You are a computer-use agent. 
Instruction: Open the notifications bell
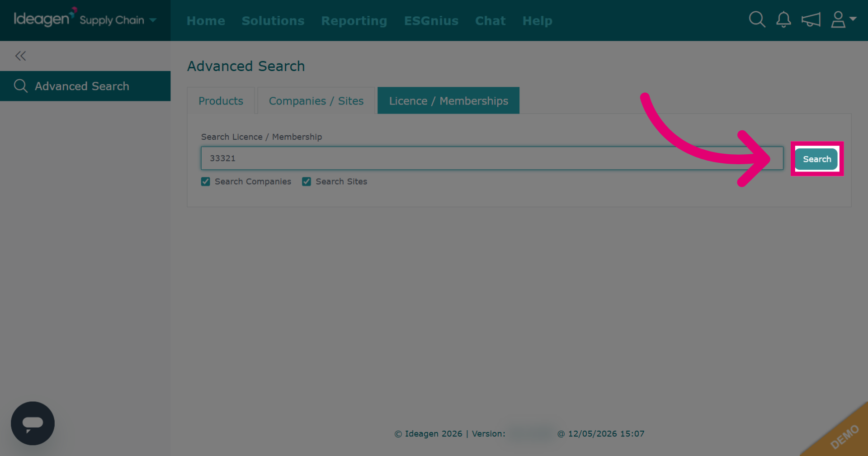[x=783, y=19]
